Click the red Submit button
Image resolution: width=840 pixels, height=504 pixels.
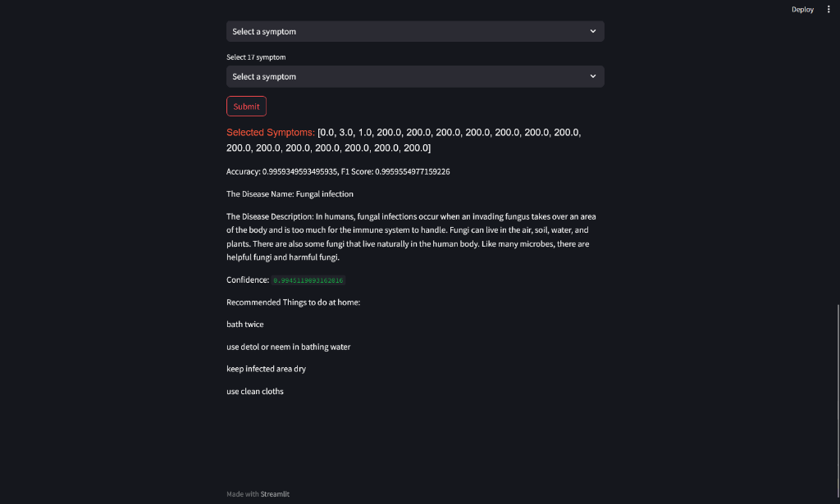coord(246,106)
